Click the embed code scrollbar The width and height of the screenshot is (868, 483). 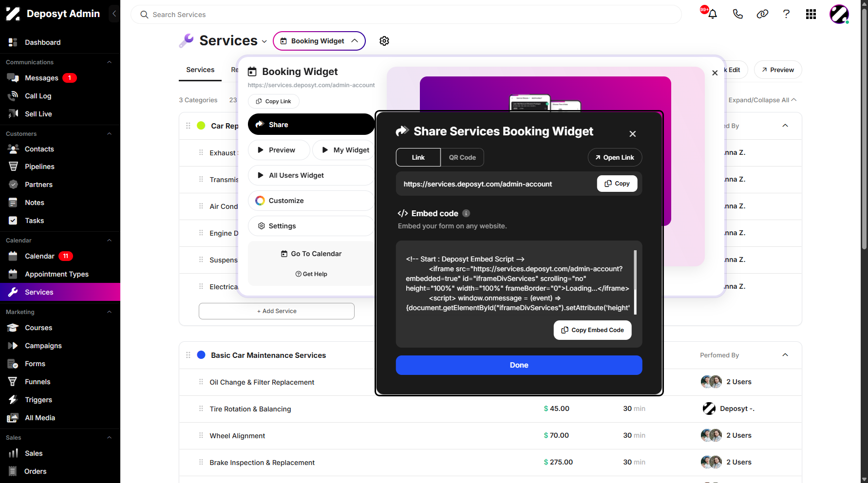click(x=635, y=282)
